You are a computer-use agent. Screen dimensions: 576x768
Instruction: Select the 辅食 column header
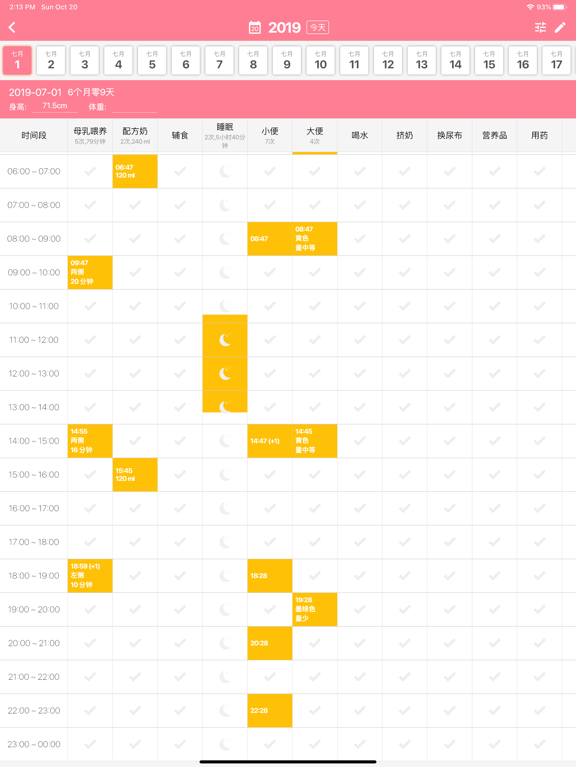coord(180,135)
